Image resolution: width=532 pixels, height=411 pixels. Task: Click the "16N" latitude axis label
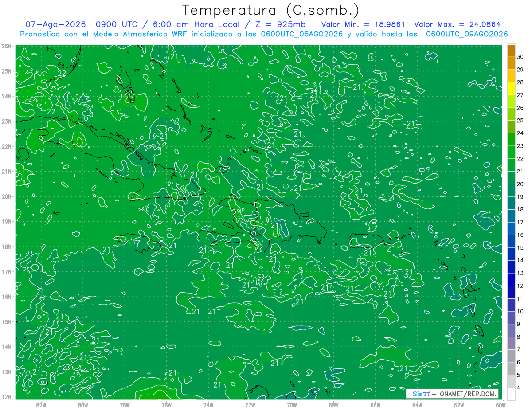pos(7,297)
